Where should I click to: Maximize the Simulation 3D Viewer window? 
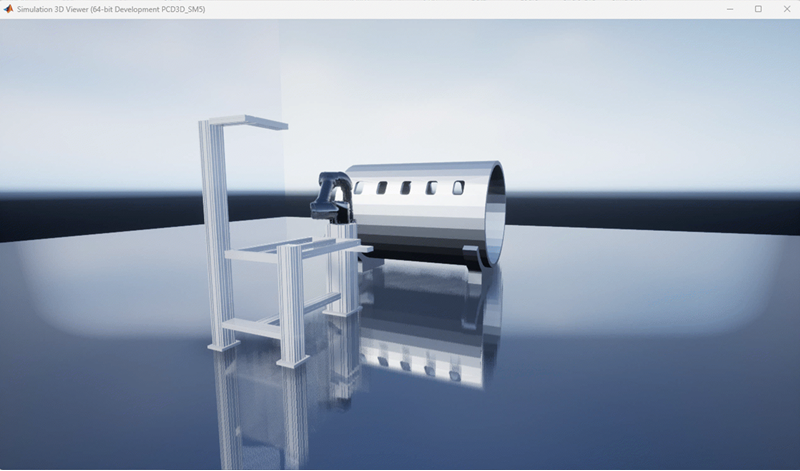point(758,9)
